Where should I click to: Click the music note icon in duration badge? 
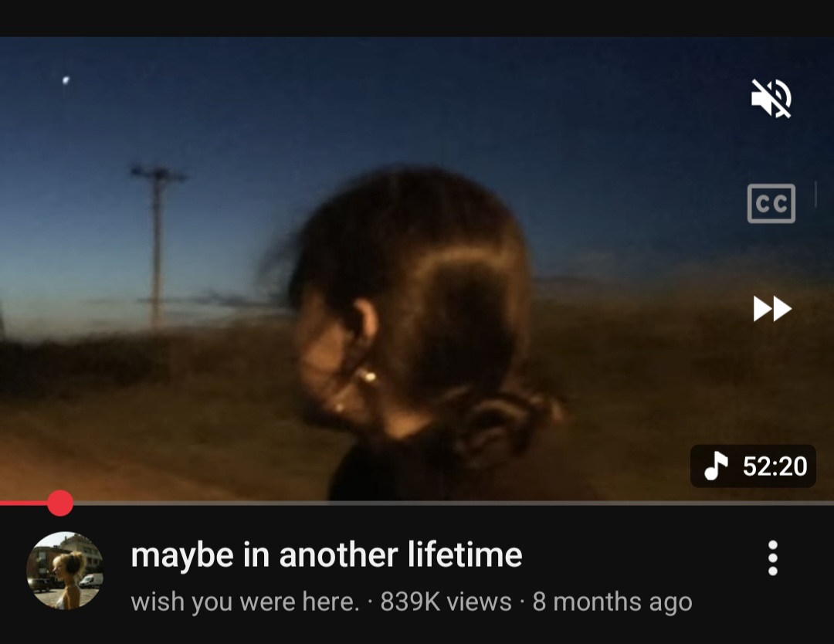coord(716,466)
